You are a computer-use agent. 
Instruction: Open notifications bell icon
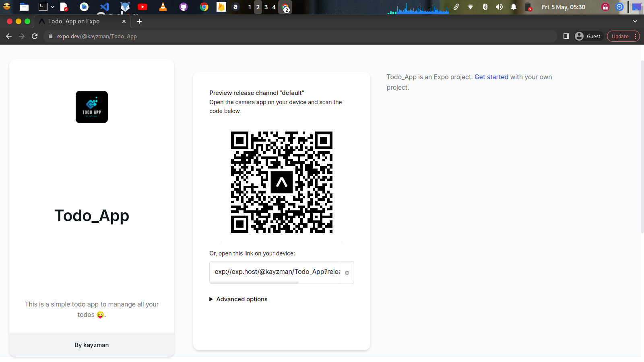(514, 7)
